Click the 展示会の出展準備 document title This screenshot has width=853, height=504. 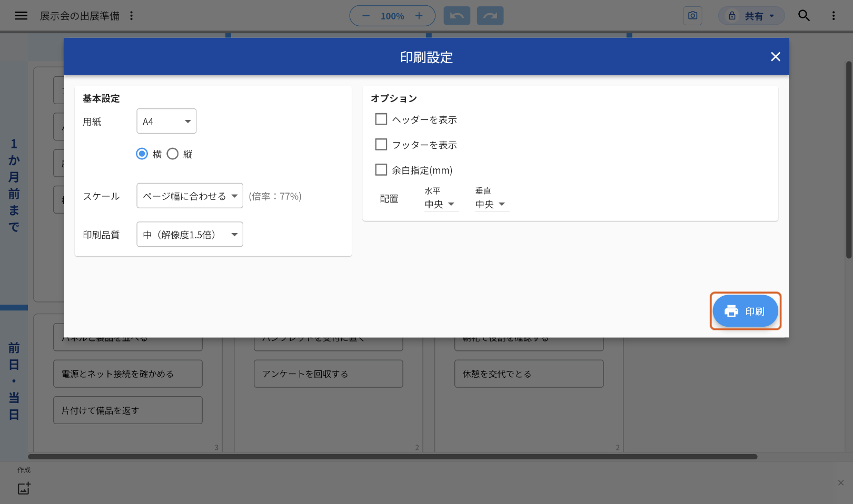(x=80, y=16)
